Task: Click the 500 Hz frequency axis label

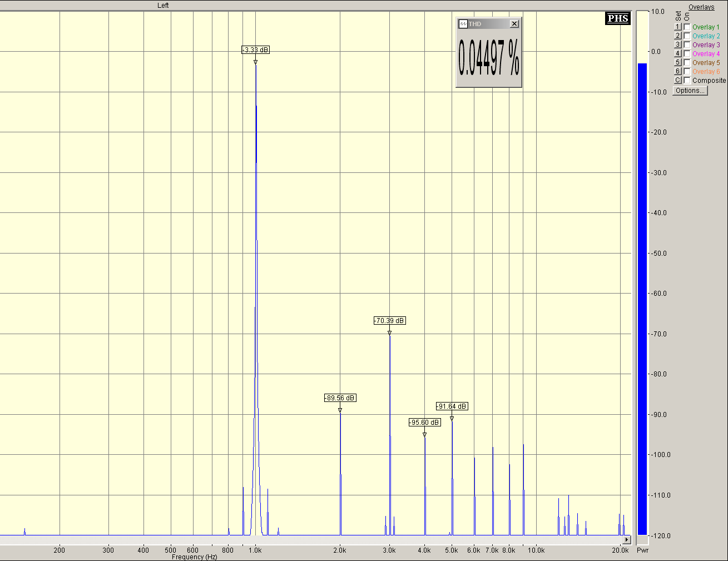Action: (x=171, y=550)
